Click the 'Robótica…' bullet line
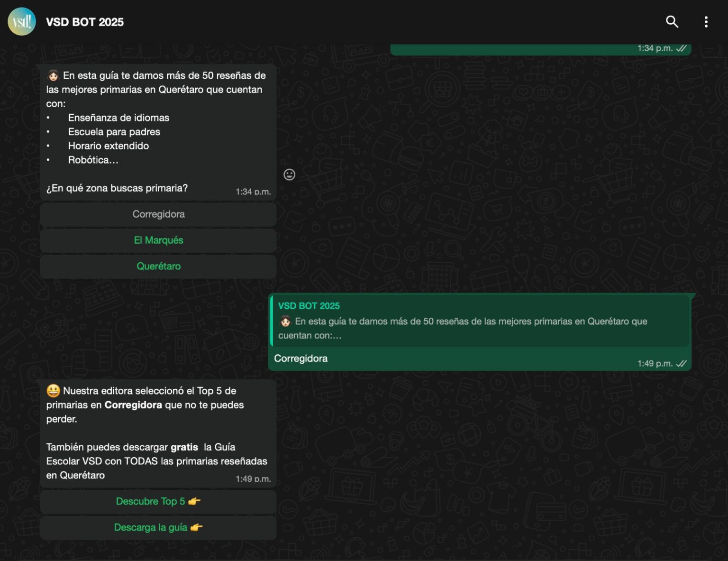 coord(93,160)
